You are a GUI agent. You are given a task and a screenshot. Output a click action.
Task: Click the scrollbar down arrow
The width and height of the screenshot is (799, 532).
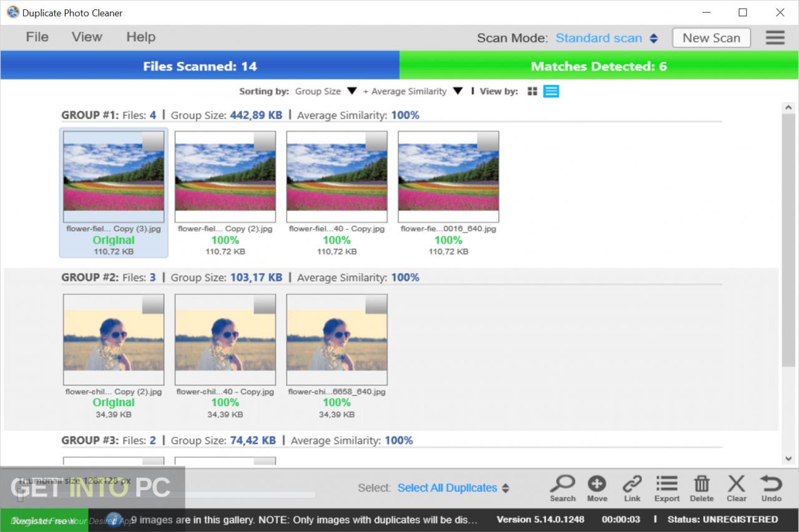click(x=789, y=459)
